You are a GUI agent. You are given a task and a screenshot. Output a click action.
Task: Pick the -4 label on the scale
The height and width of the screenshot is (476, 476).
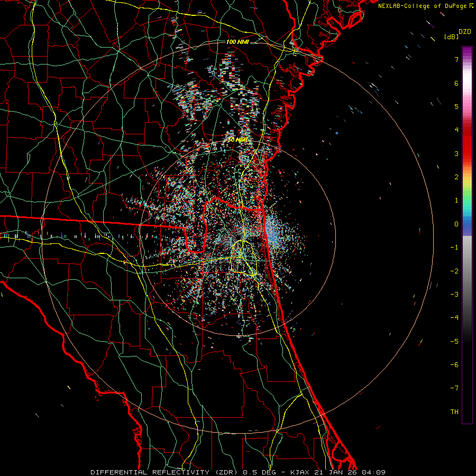coord(454,318)
